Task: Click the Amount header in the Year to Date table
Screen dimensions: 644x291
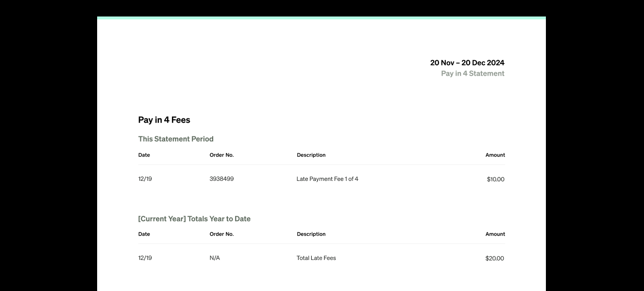Action: pos(495,234)
